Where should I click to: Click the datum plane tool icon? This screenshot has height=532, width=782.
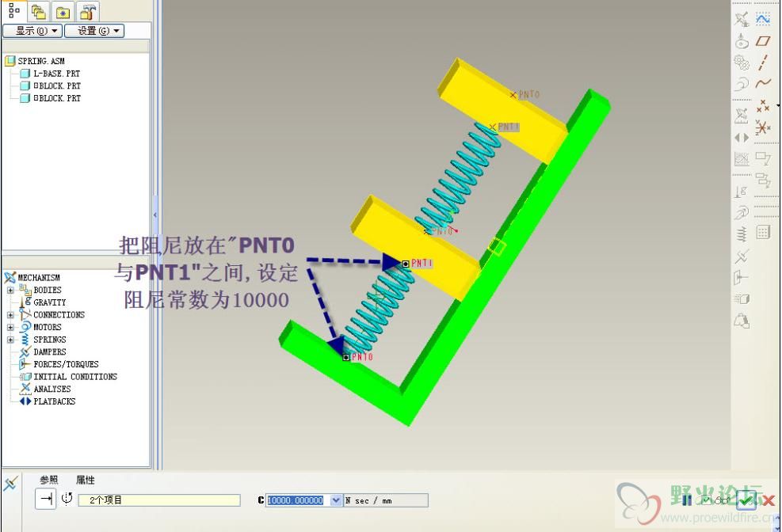[763, 41]
